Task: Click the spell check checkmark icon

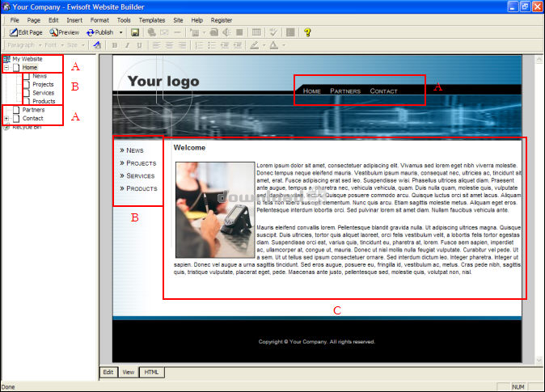Action: 273,32
